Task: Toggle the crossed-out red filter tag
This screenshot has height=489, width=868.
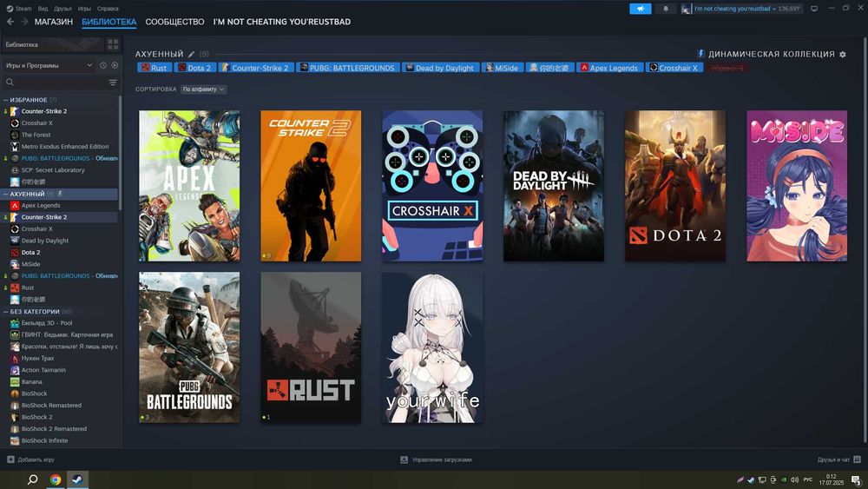Action: 727,68
